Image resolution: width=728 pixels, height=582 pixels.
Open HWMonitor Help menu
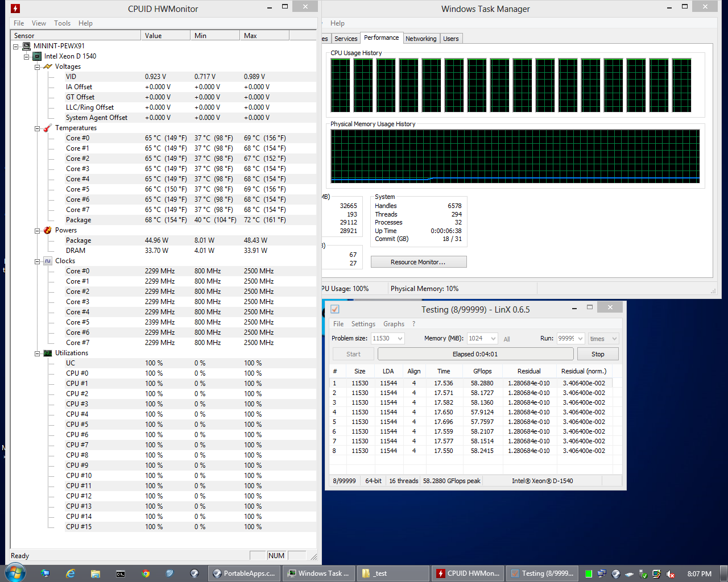coord(85,23)
